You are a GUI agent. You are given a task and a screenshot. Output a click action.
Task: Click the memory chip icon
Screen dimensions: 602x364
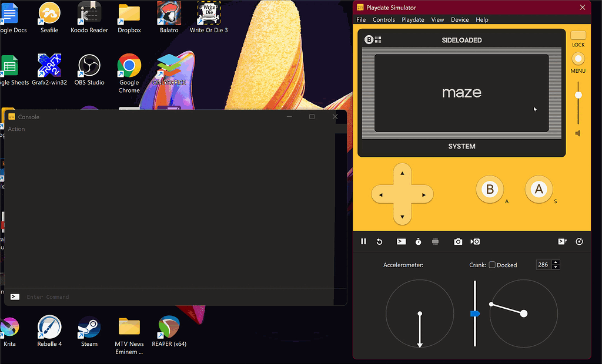click(435, 241)
